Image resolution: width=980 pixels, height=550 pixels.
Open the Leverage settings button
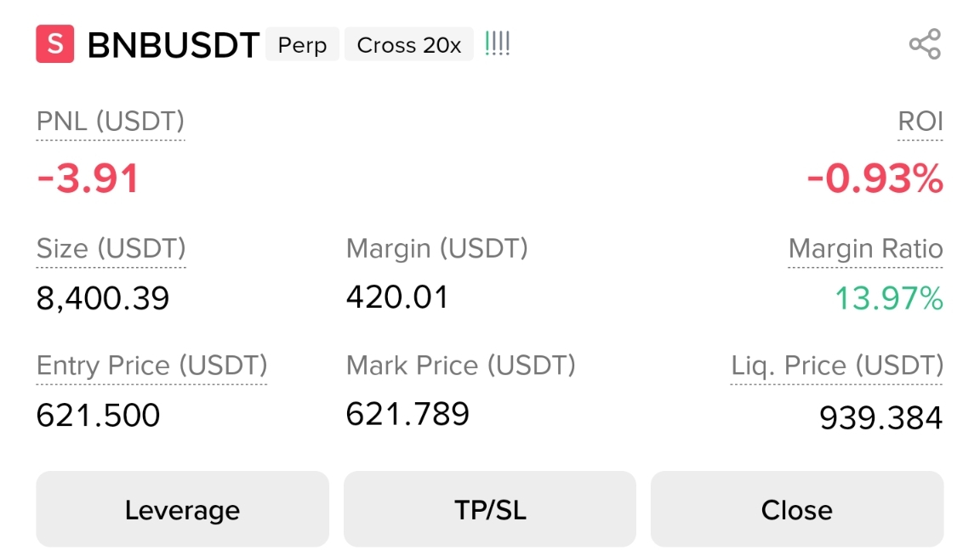182,509
